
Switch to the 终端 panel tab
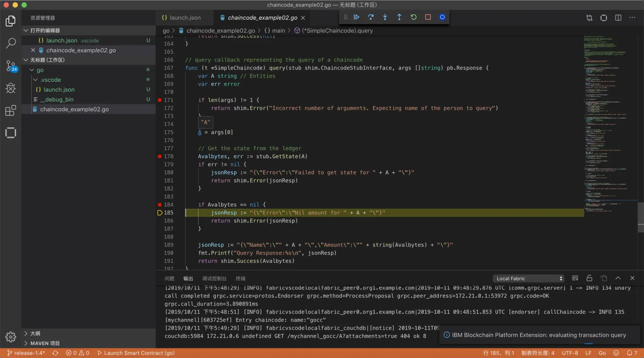[241, 278]
